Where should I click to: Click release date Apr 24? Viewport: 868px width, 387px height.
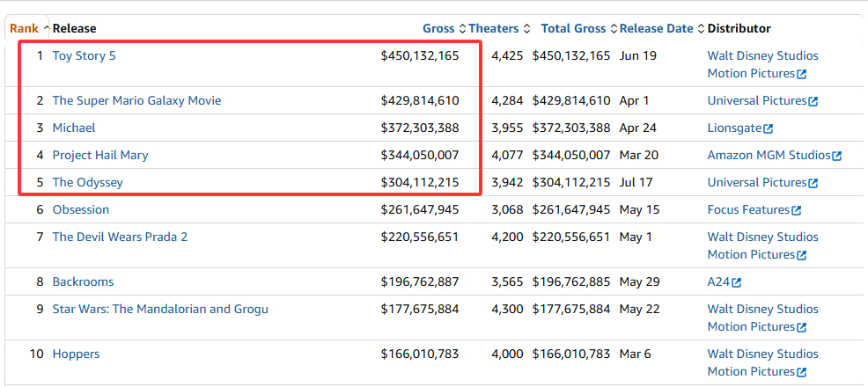(637, 128)
